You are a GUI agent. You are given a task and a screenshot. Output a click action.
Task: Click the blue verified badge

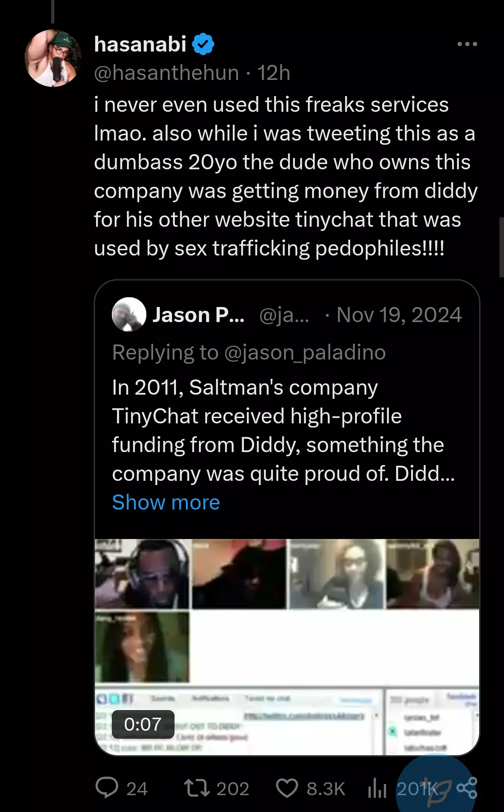click(x=203, y=44)
